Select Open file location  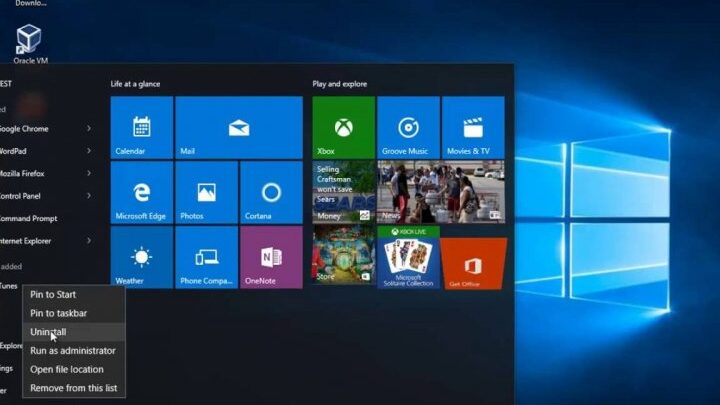coord(73,370)
